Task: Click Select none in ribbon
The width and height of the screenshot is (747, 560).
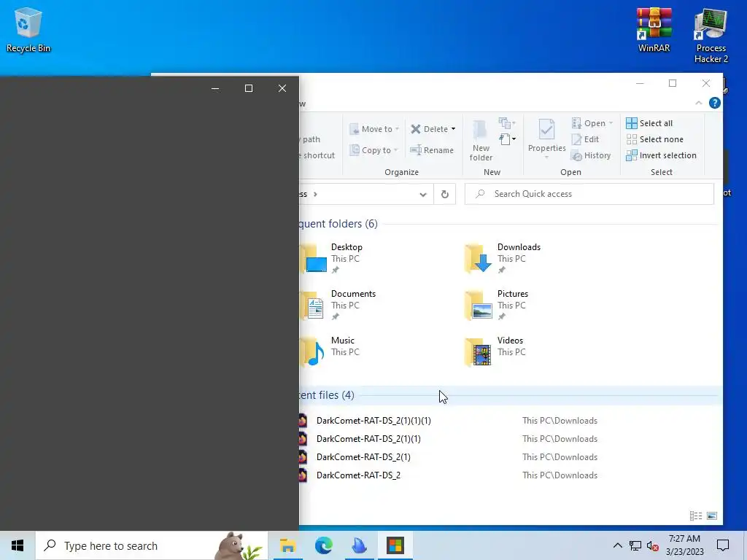Action: pyautogui.click(x=654, y=139)
